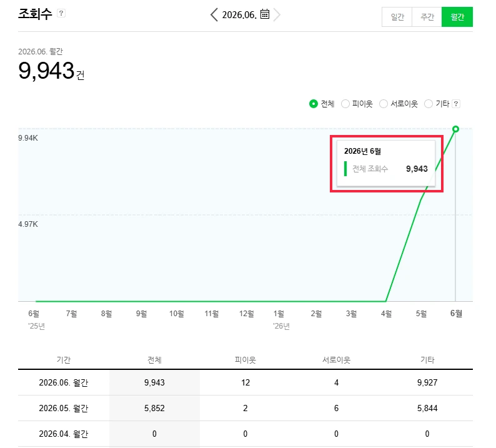
Task: Click the June data point marker on chart
Action: pyautogui.click(x=455, y=129)
